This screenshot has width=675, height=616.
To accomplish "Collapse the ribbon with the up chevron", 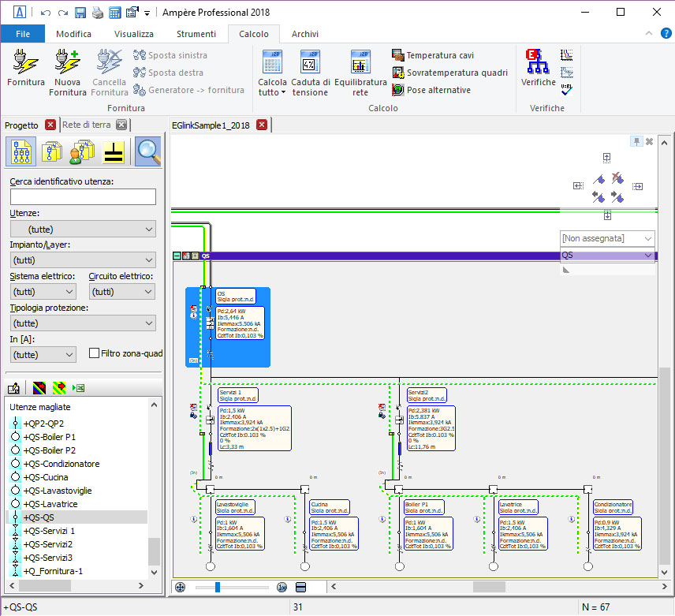I will [x=649, y=34].
